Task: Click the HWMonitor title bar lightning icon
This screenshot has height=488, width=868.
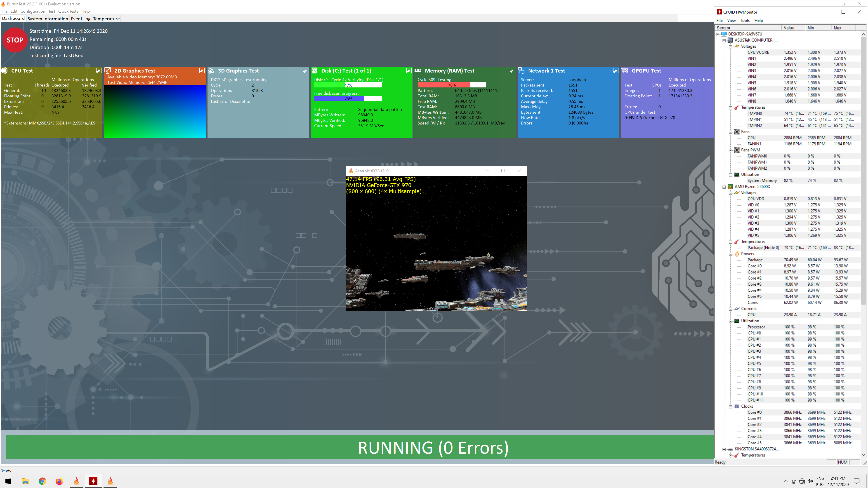Action: (719, 12)
